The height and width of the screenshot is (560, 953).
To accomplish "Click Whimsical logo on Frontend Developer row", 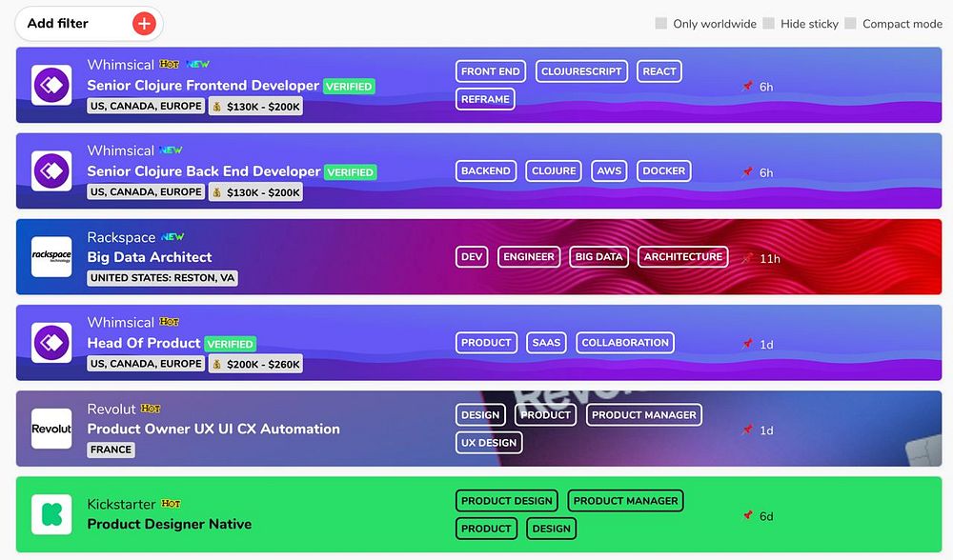I will [51, 85].
